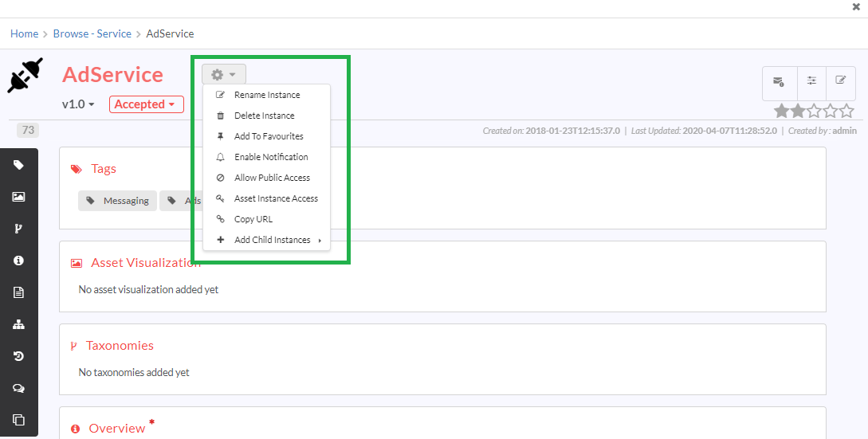Image resolution: width=868 pixels, height=439 pixels.
Task: Click 'No asset visualization added yet' text
Action: click(148, 289)
